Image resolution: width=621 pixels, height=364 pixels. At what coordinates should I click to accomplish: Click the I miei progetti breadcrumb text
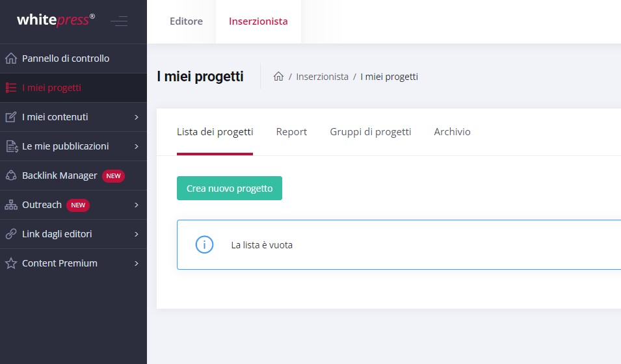point(389,77)
